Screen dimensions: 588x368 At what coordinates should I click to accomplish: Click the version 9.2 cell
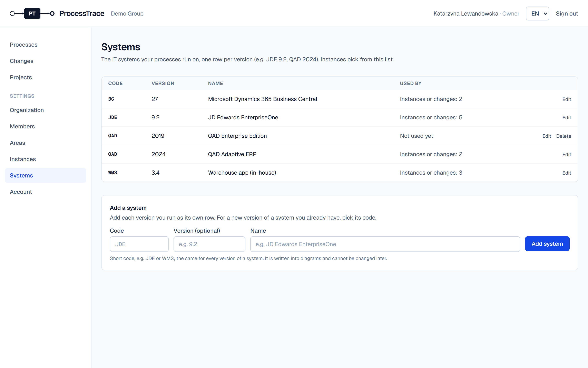(x=155, y=117)
